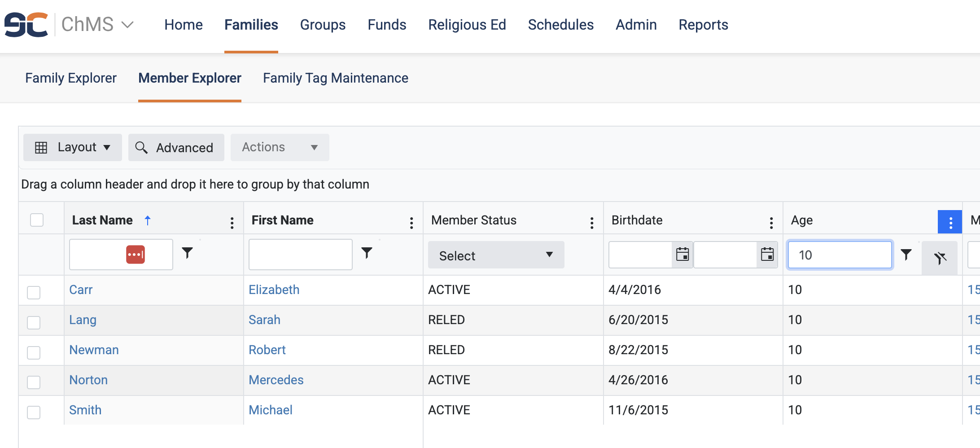Focus the Birthdate end date field
This screenshot has height=448, width=980.
point(725,255)
